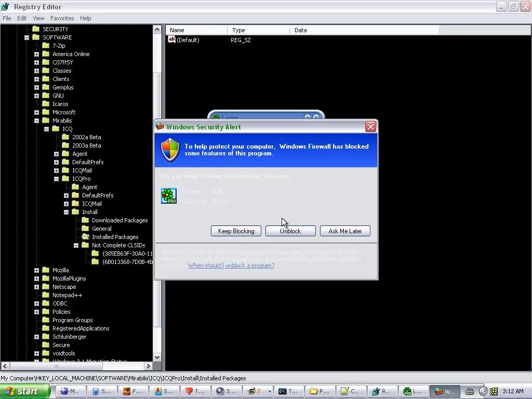Click tree horizontal scroll right arrow
Viewport: 532px width, 399px height.
148,366
